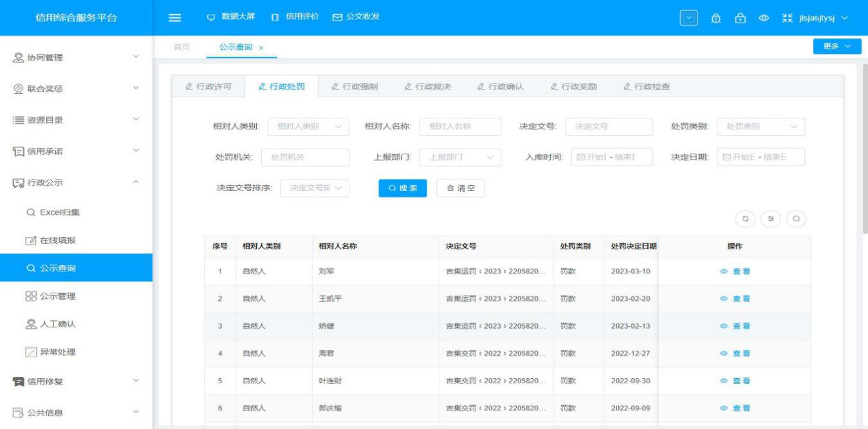Open 数据大屏 from the top bar

[x=230, y=16]
